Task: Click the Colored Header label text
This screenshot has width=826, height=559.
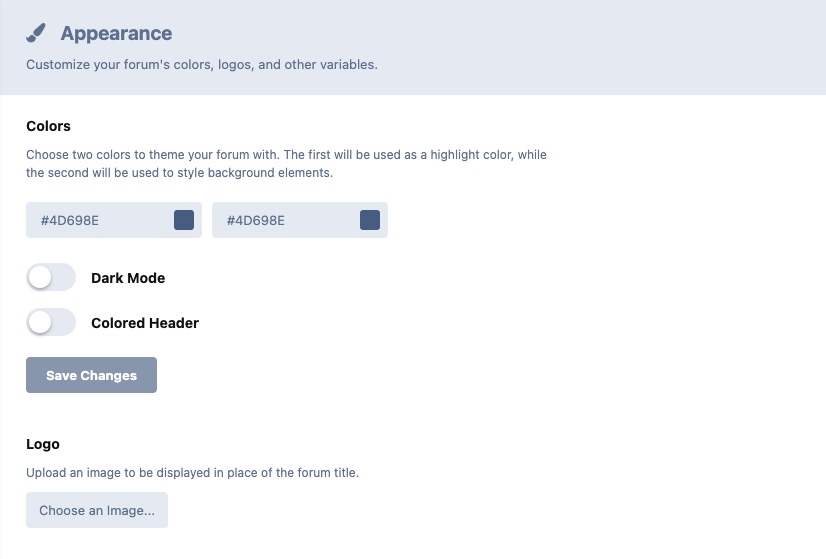Action: click(145, 323)
